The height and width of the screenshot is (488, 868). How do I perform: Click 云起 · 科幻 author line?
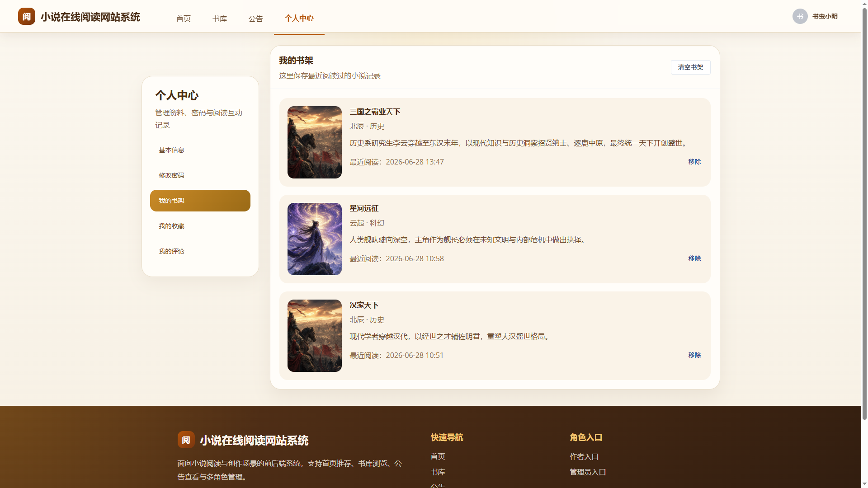click(367, 223)
